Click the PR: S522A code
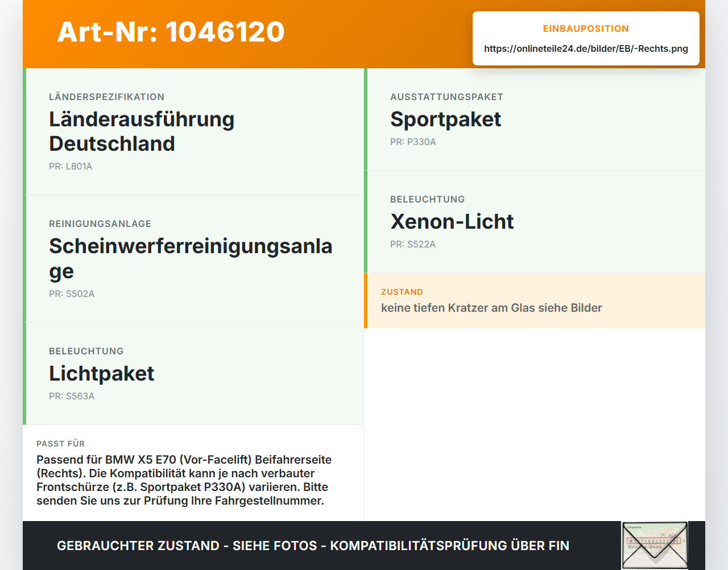The height and width of the screenshot is (570, 728). [413, 245]
